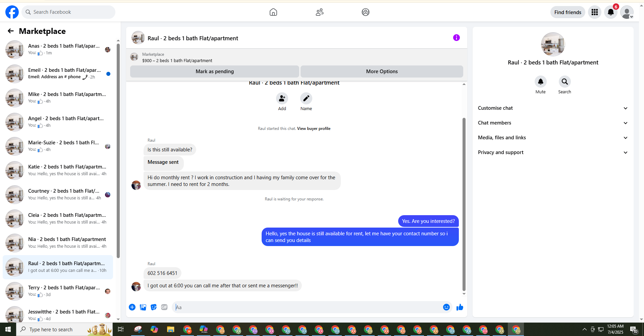644x336 pixels.
Task: Go back using the Marketplace back arrow
Action: pos(11,31)
